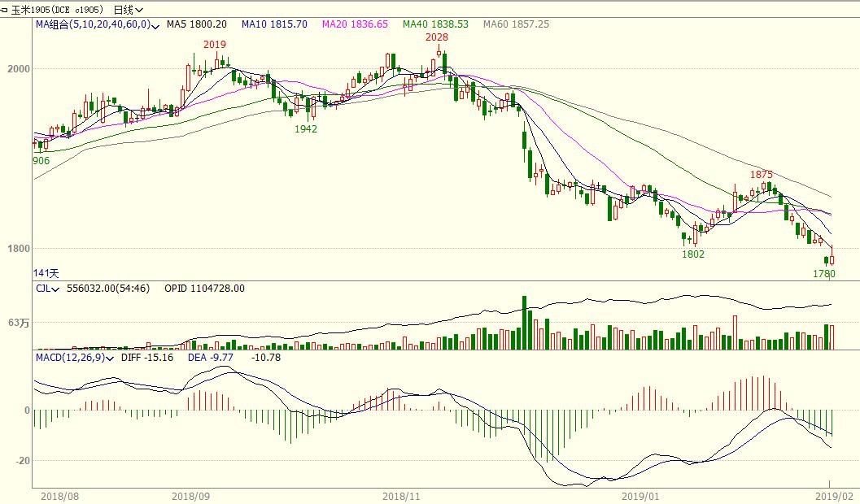This screenshot has height=504, width=860.
Task: Expand the MACD(12,26,9) indicator dropdown
Action: [x=110, y=357]
